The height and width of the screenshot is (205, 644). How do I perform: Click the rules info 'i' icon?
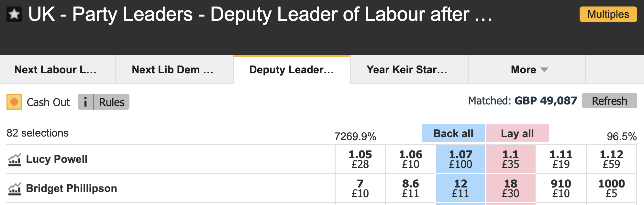point(85,102)
